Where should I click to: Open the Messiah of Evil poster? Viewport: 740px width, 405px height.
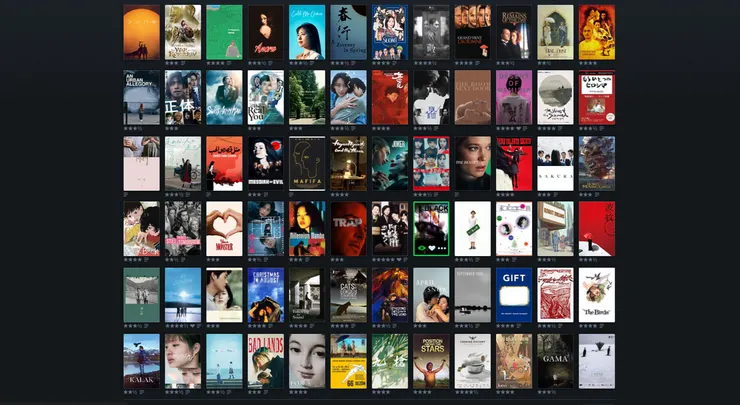click(x=266, y=163)
